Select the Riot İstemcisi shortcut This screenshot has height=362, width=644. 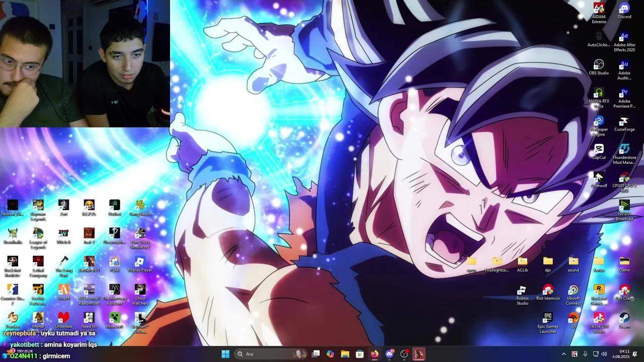click(x=548, y=293)
